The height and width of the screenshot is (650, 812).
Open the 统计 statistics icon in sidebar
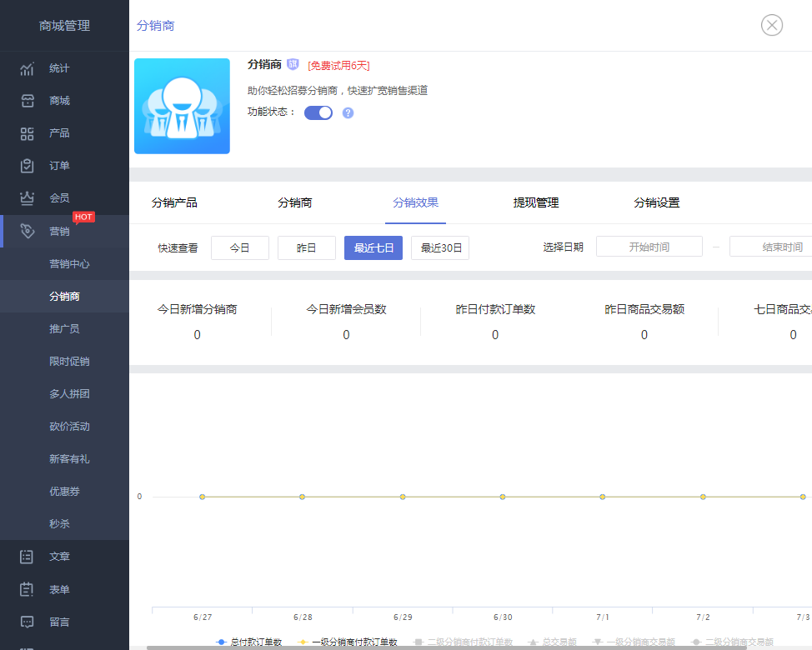(27, 68)
